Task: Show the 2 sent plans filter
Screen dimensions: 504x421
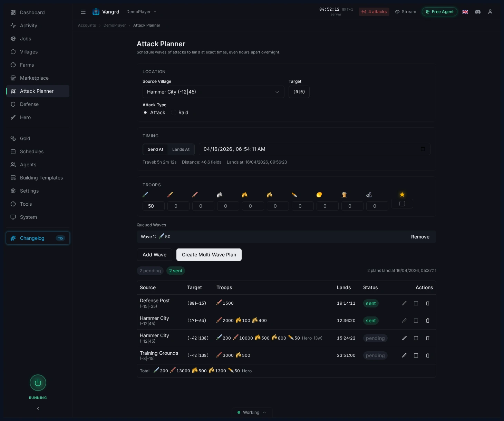Action: click(176, 271)
